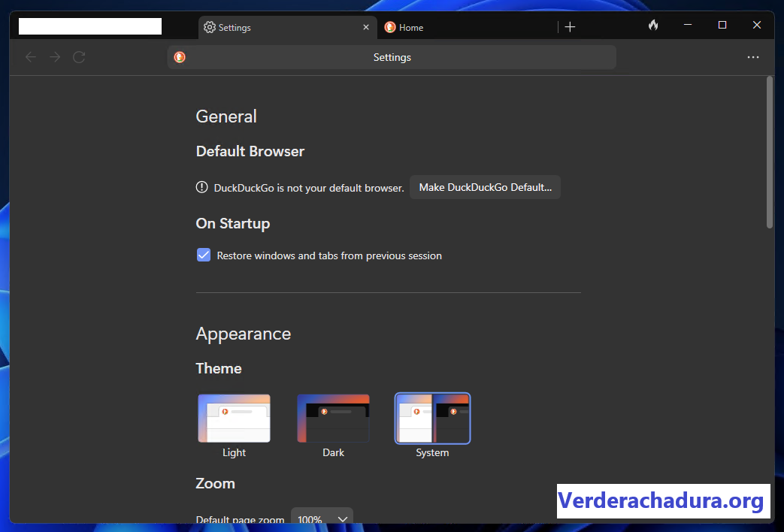The height and width of the screenshot is (532, 784).
Task: Open the Default page zoom dropdown
Action: pyautogui.click(x=322, y=517)
